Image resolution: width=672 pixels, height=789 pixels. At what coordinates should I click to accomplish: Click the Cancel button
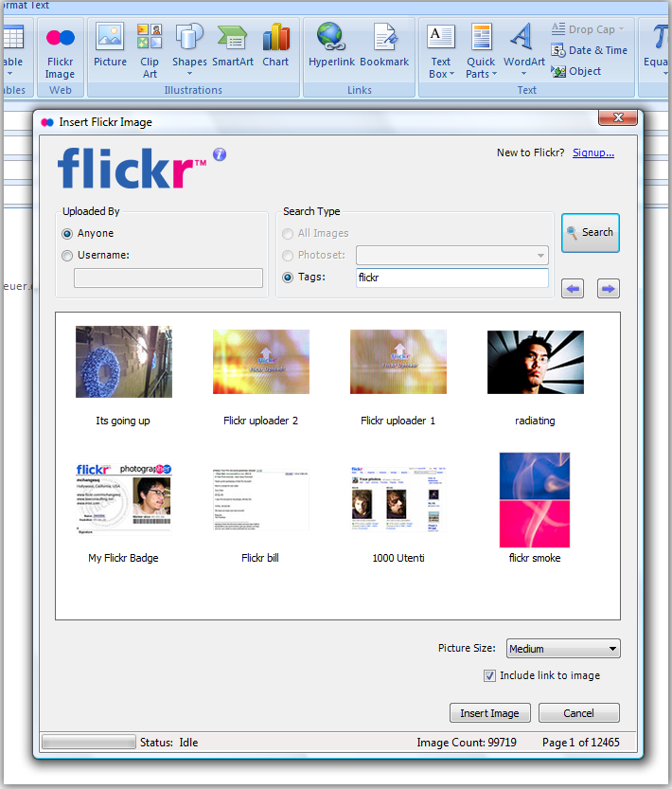pos(579,713)
